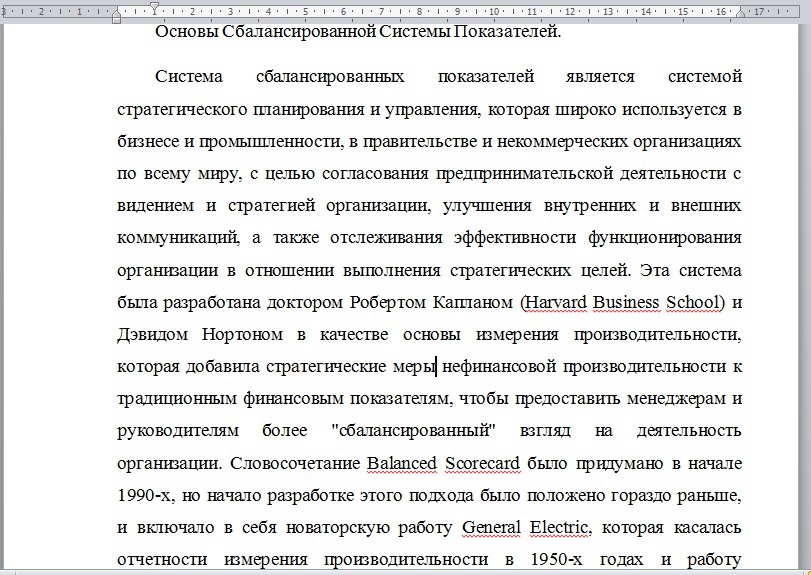Click the underlined word 'School'
The width and height of the screenshot is (811, 575).
point(693,302)
